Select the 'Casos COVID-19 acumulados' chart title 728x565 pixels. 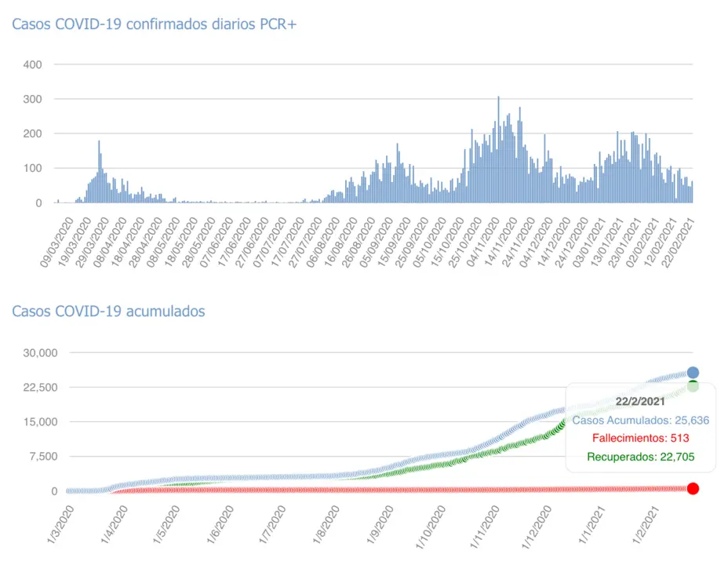coord(108,312)
